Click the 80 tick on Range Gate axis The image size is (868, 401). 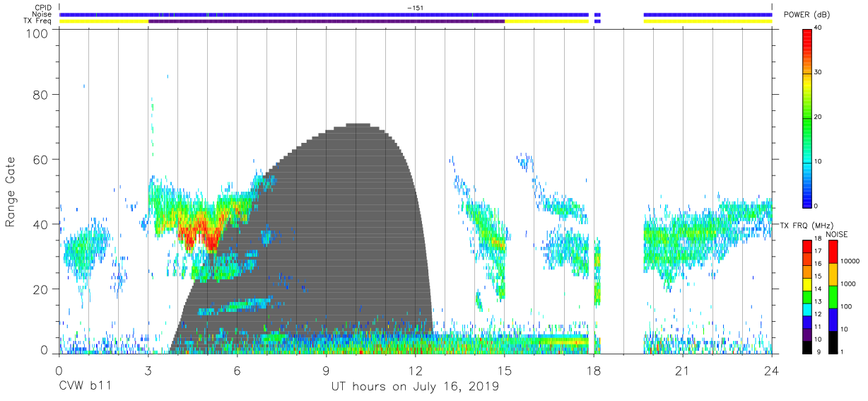pos(41,94)
